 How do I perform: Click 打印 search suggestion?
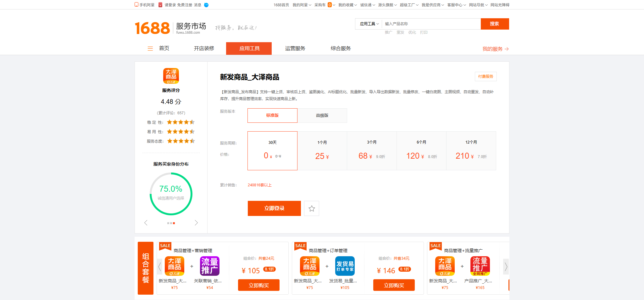click(424, 32)
